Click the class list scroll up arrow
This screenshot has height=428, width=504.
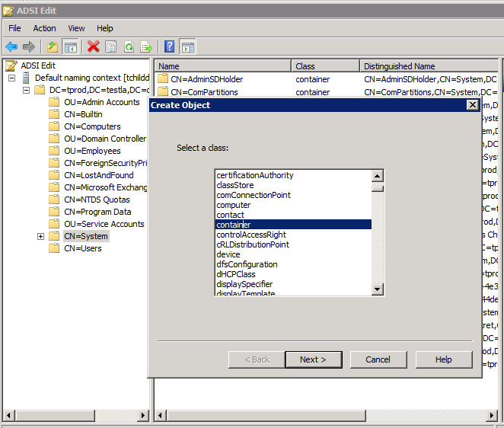tap(378, 176)
